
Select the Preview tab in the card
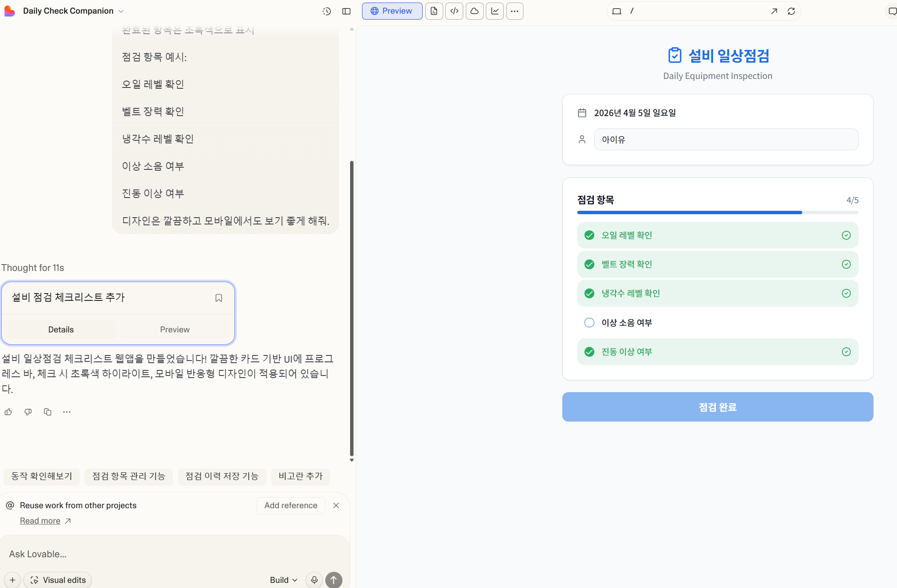tap(175, 329)
